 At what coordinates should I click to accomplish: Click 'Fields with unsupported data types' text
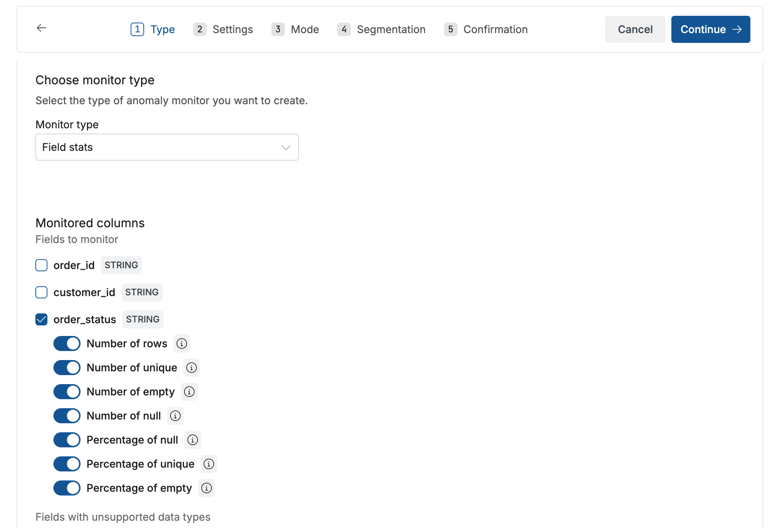[x=123, y=517]
